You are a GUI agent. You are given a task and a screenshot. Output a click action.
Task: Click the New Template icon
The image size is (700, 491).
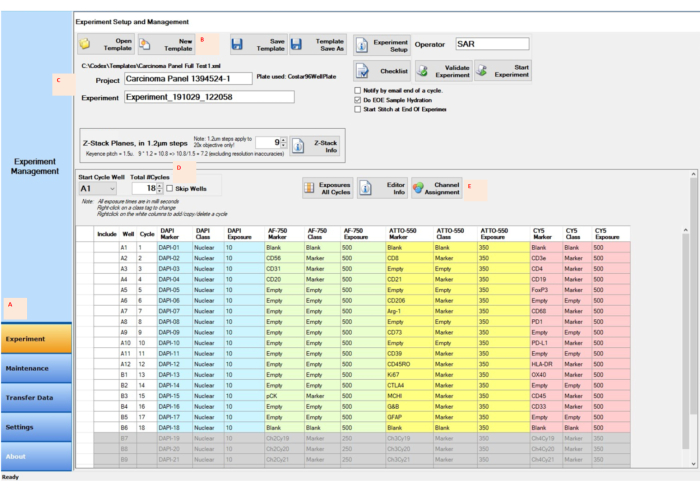(145, 44)
